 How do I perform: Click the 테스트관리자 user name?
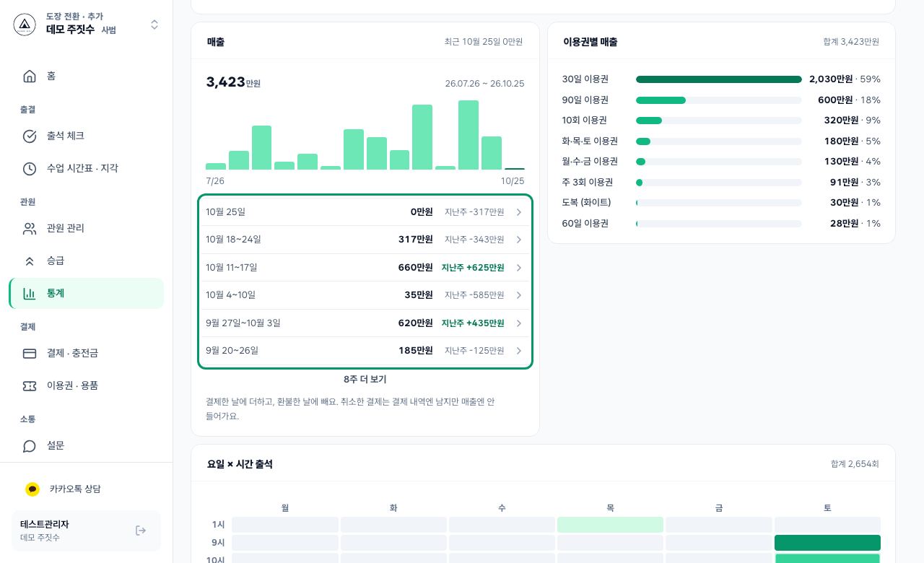coord(44,525)
